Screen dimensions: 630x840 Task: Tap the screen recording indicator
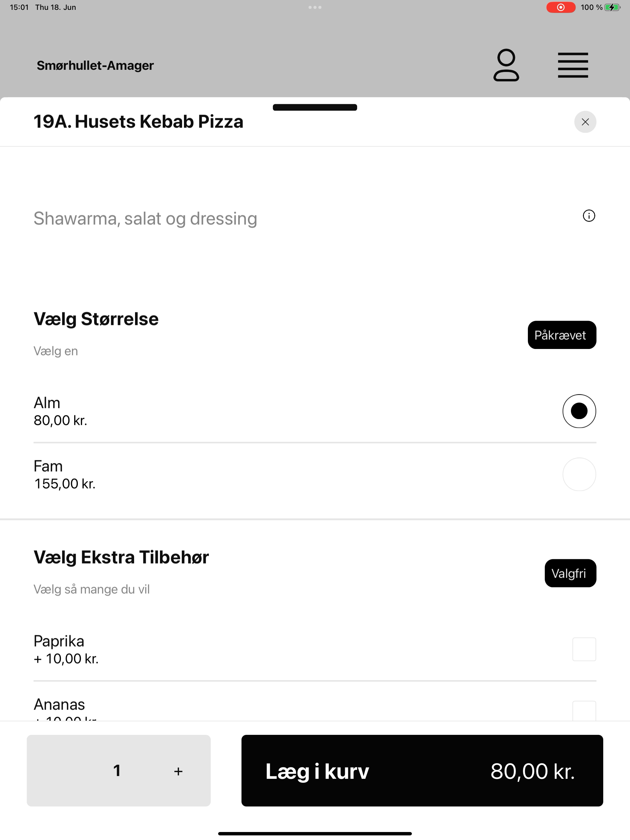(560, 7)
